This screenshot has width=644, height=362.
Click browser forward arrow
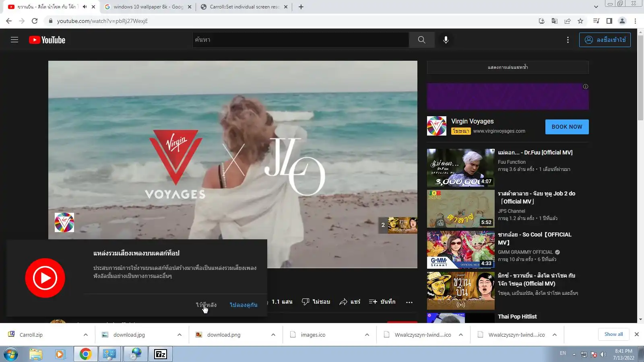tap(22, 21)
